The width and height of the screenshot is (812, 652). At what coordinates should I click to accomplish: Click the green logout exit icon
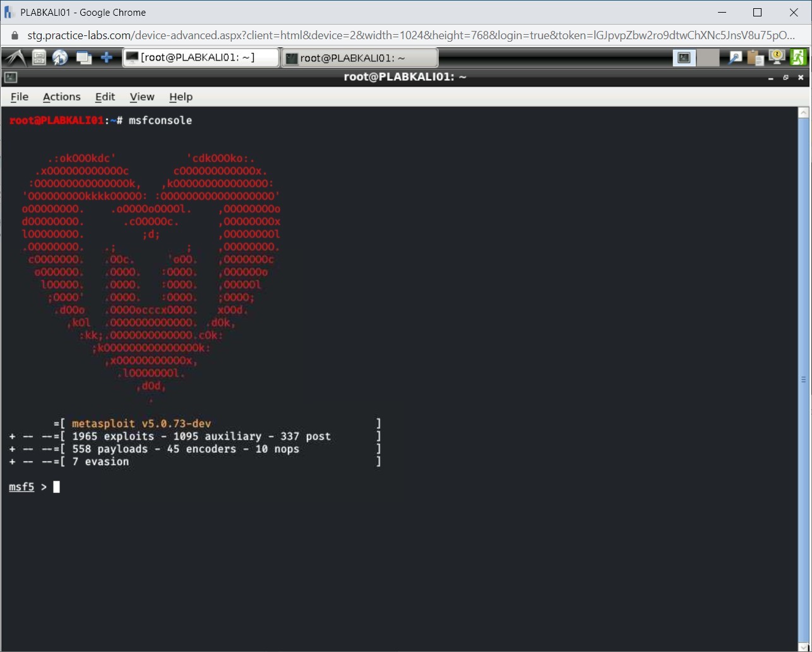[x=798, y=58]
